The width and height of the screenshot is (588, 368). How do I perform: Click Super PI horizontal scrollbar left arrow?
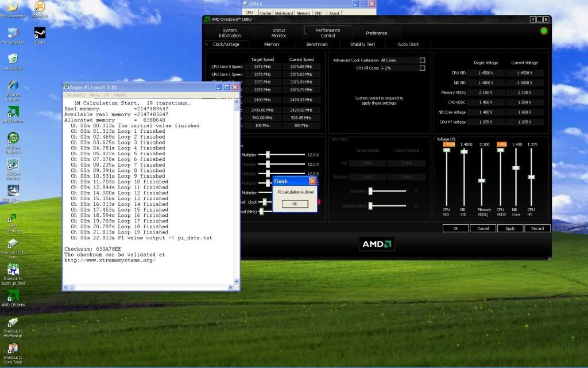click(x=65, y=287)
